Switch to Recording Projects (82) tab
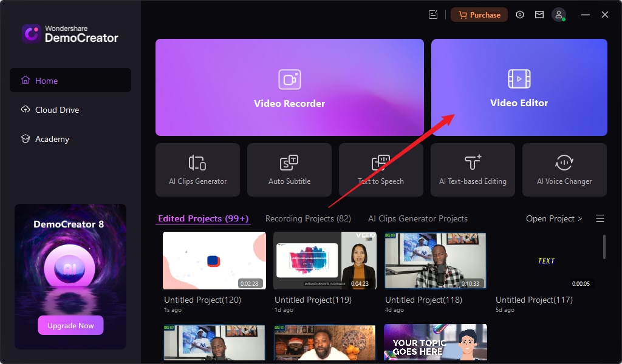The height and width of the screenshot is (364, 622). tap(308, 218)
